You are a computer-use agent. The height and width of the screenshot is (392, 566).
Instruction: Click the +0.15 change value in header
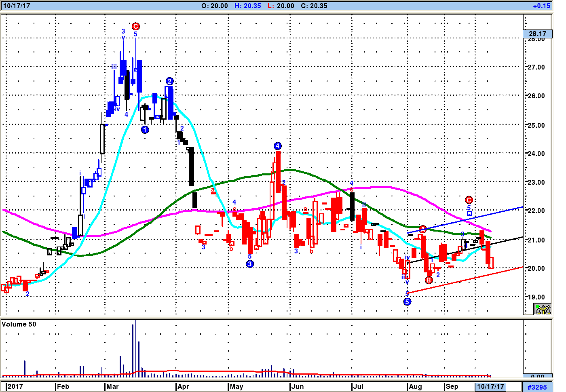click(x=541, y=6)
